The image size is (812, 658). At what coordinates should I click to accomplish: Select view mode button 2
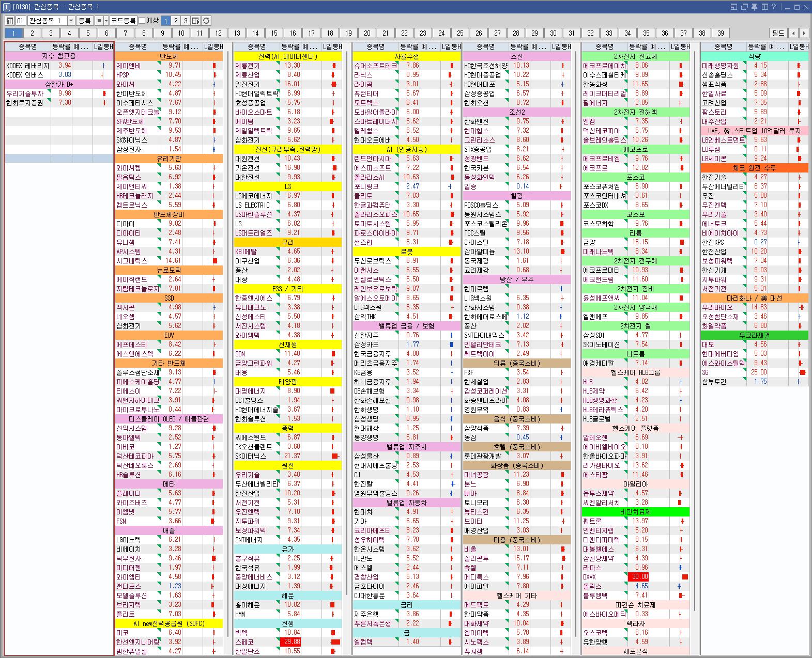(176, 21)
